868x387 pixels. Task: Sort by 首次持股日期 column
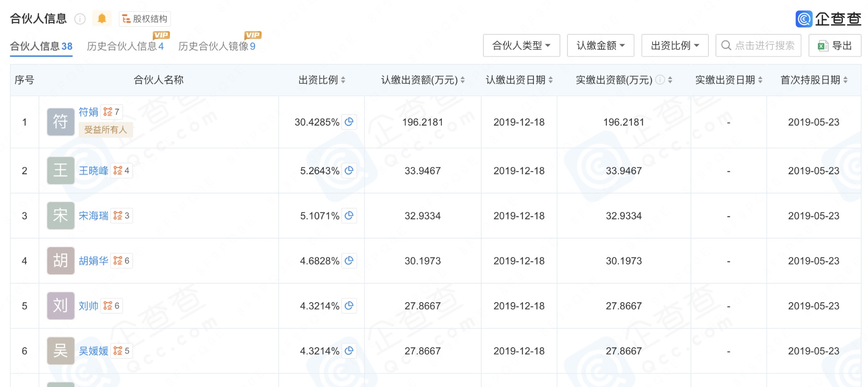(813, 80)
